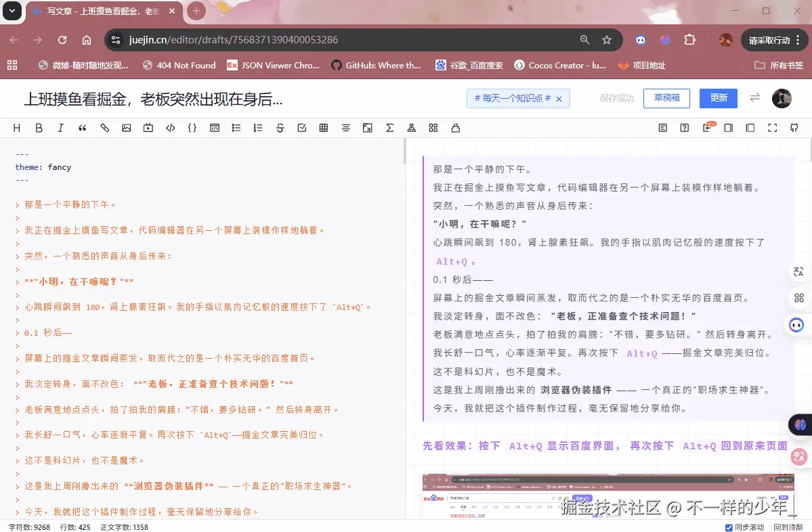The width and height of the screenshot is (812, 532).
Task: Insert an image using the toolbar icon
Action: coord(126,127)
